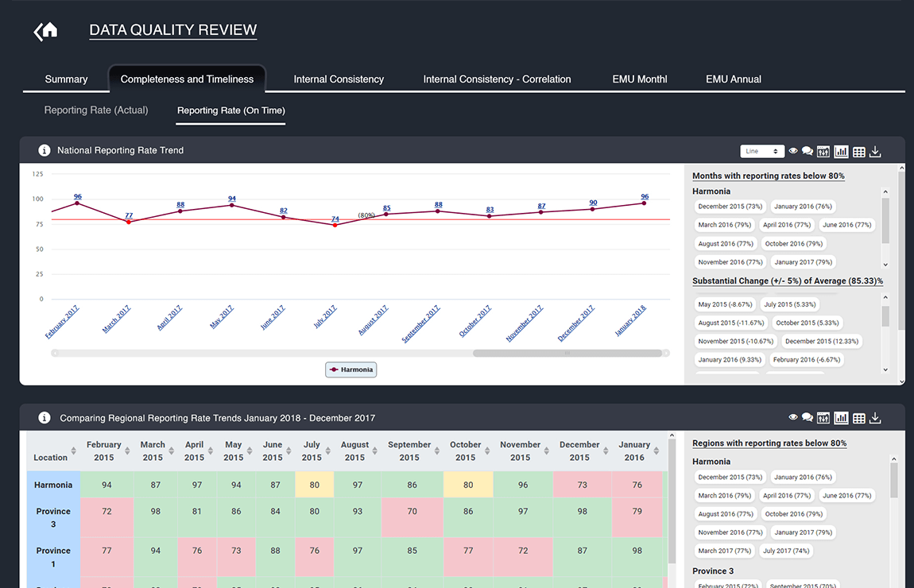Viewport: 914px width, 588px height.
Task: Toggle eye visibility in National Reporting Rate panel
Action: click(793, 151)
